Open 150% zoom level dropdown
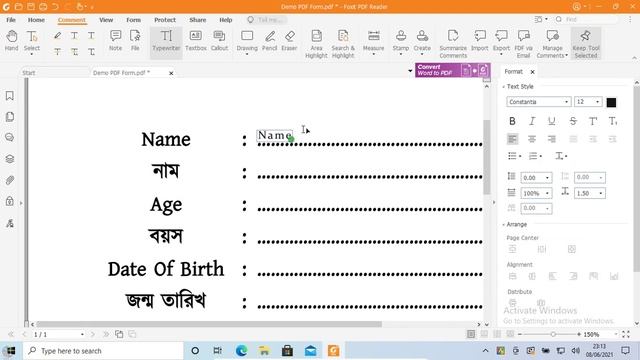Image resolution: width=640 pixels, height=360 pixels. coord(616,334)
